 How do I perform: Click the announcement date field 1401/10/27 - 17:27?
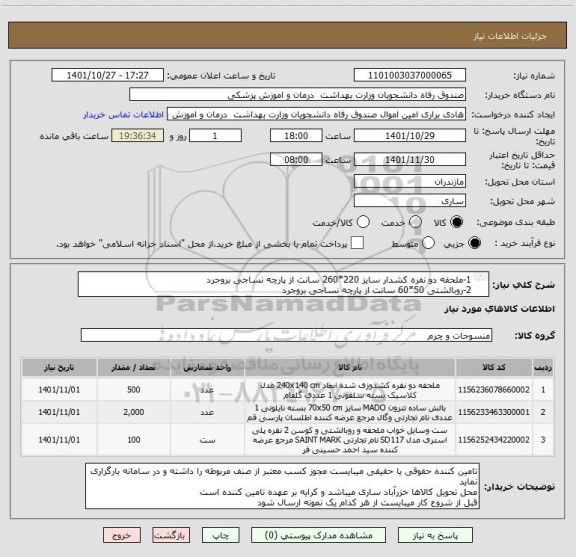coord(108,75)
